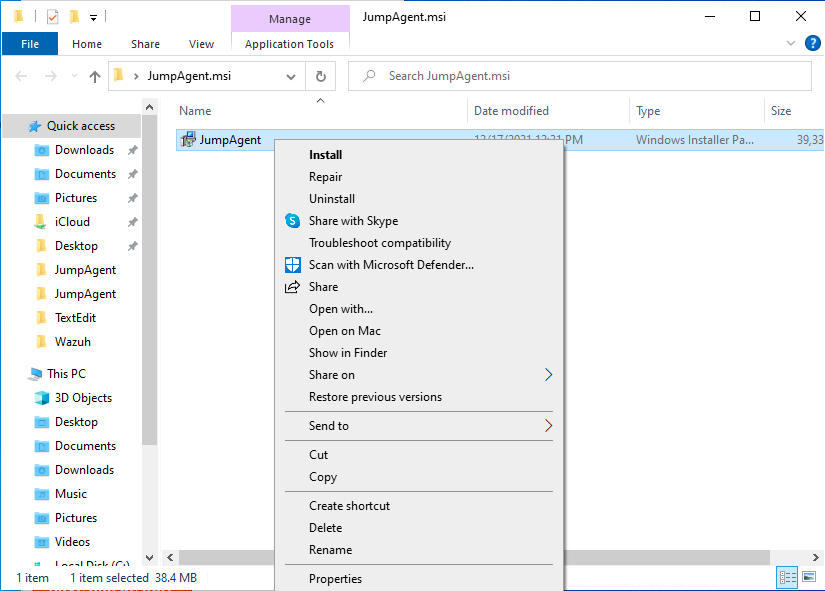Expand the Send to submenu
The width and height of the screenshot is (825, 591).
coord(419,426)
